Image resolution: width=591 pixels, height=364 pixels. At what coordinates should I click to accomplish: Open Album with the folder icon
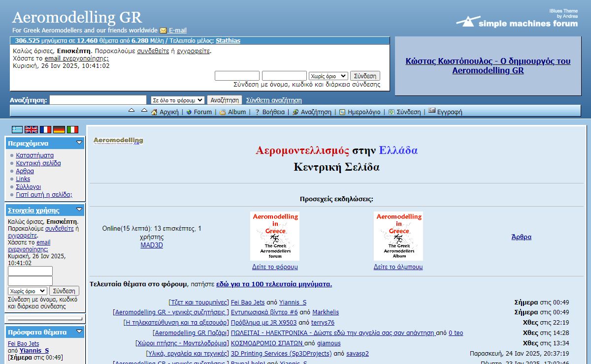(x=232, y=112)
